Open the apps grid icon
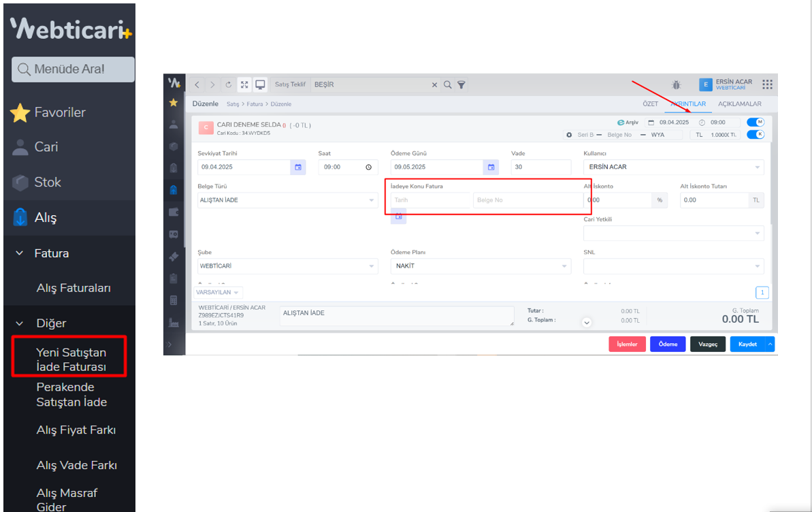Screen dimensions: 812x512 click(x=767, y=84)
